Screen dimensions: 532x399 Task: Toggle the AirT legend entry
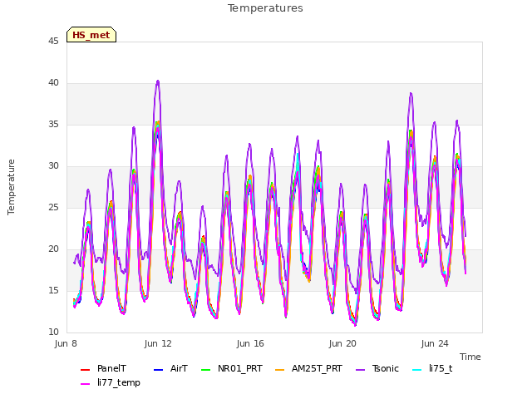coord(170,369)
